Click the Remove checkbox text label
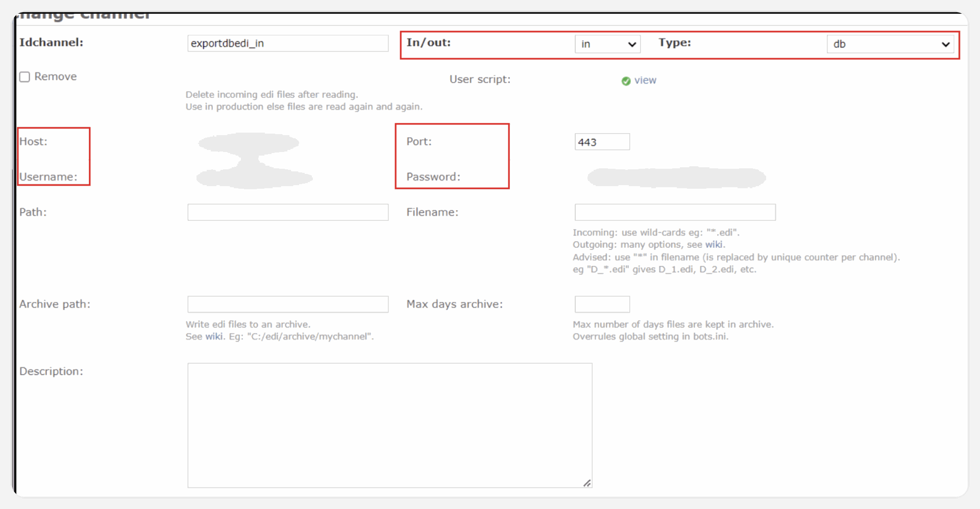 pos(56,77)
